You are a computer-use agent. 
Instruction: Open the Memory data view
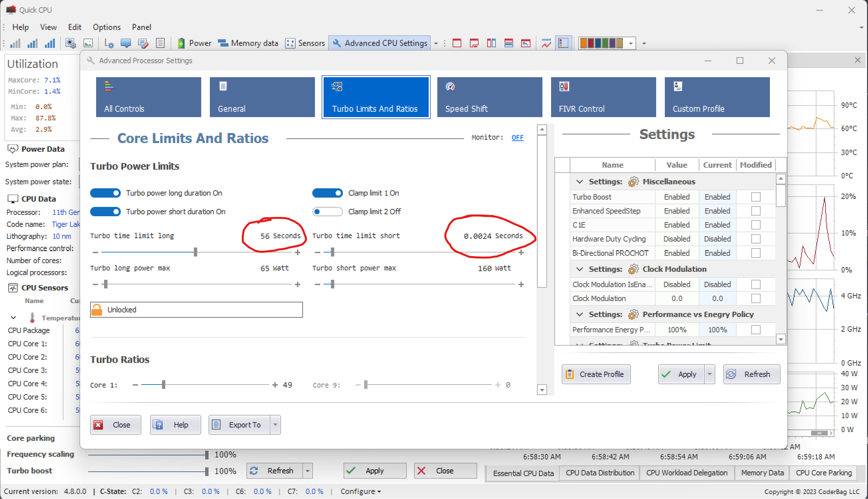click(x=248, y=43)
